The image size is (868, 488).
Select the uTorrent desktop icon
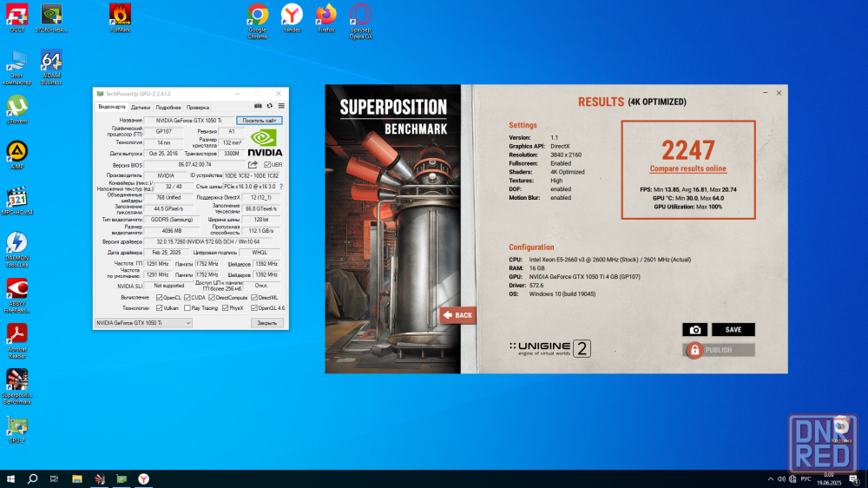coord(16,109)
